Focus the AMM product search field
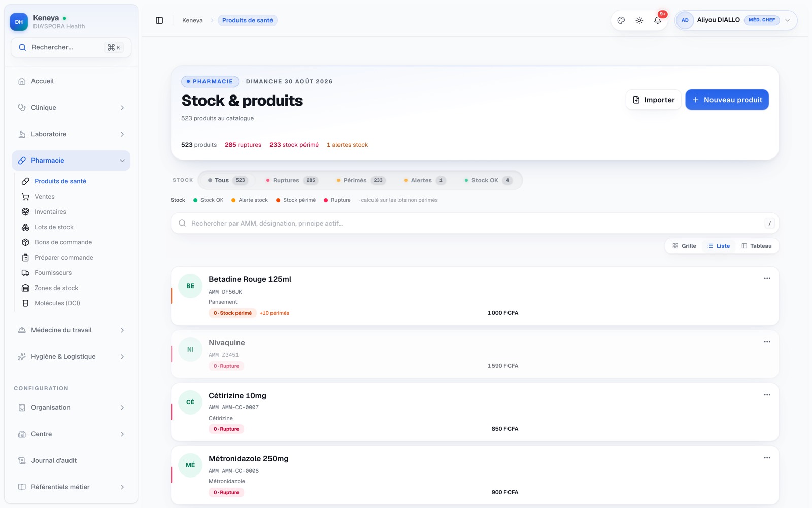 pos(475,223)
